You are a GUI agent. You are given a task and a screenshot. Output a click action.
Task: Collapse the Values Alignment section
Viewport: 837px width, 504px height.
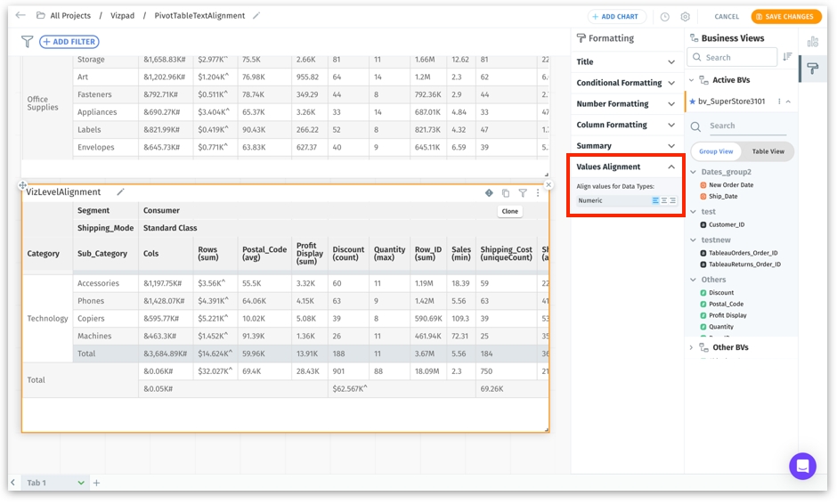pyautogui.click(x=671, y=167)
